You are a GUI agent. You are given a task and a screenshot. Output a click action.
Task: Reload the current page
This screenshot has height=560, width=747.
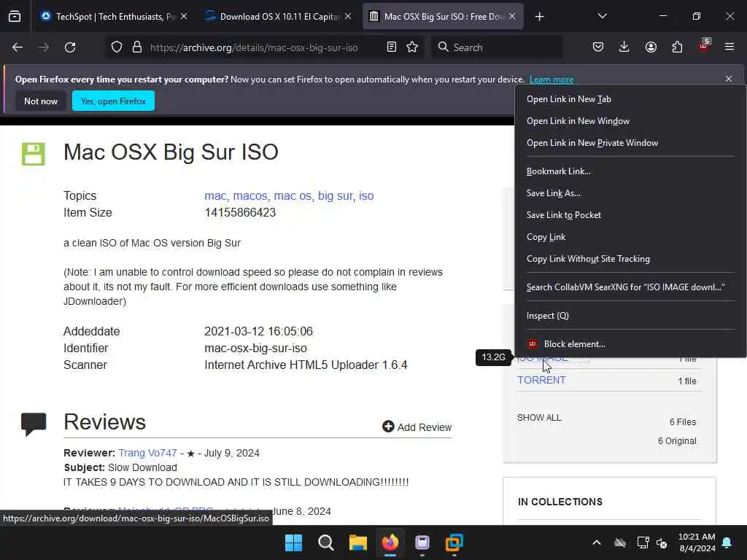coord(70,47)
